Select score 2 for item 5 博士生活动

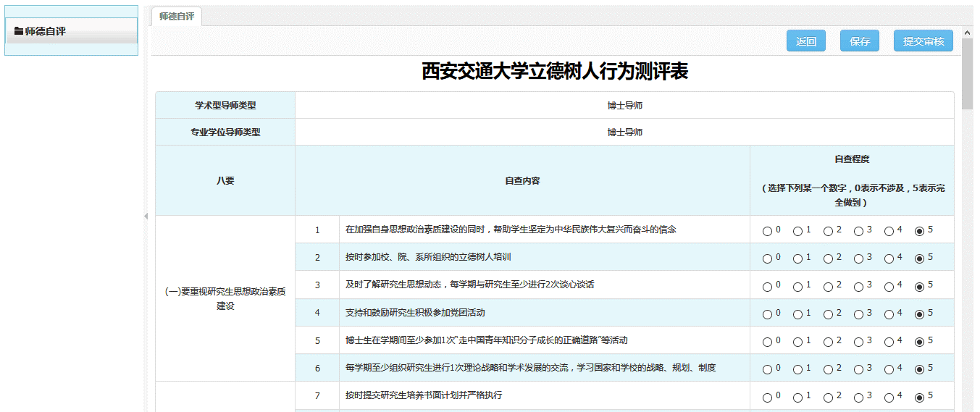coord(828,342)
